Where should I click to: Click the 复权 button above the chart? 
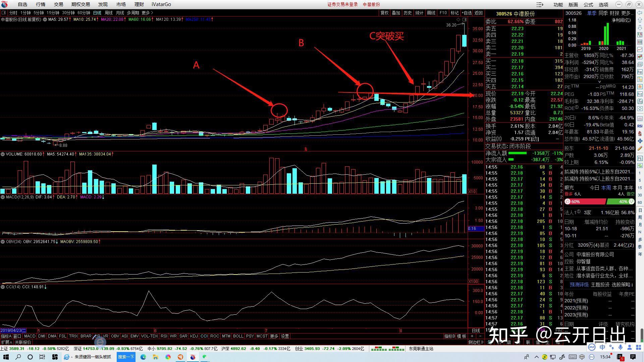384,13
